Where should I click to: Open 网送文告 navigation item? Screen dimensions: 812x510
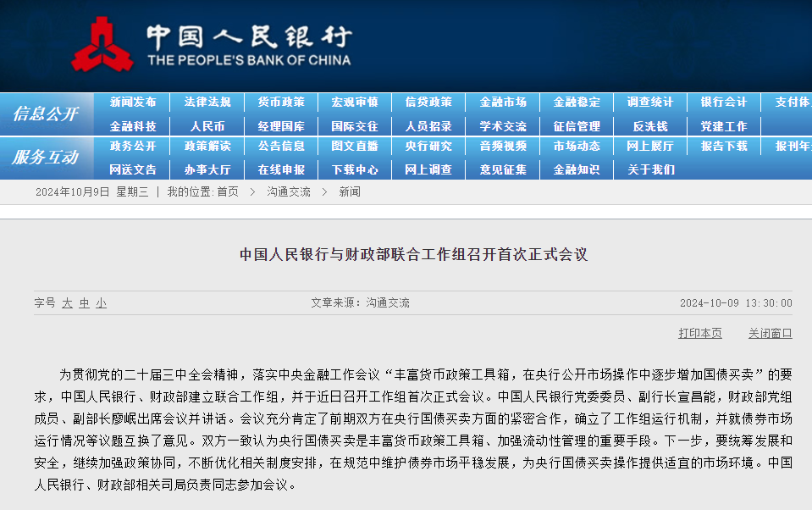point(133,169)
